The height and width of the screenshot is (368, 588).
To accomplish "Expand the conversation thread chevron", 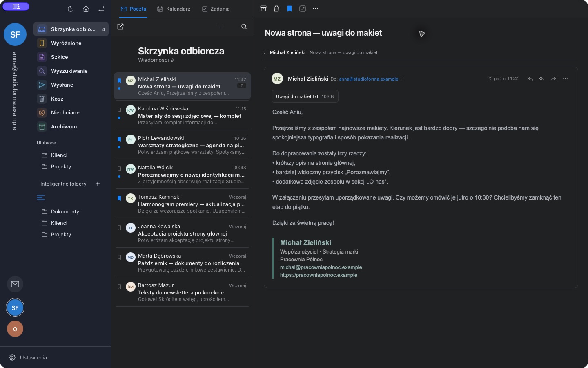I will pos(265,52).
